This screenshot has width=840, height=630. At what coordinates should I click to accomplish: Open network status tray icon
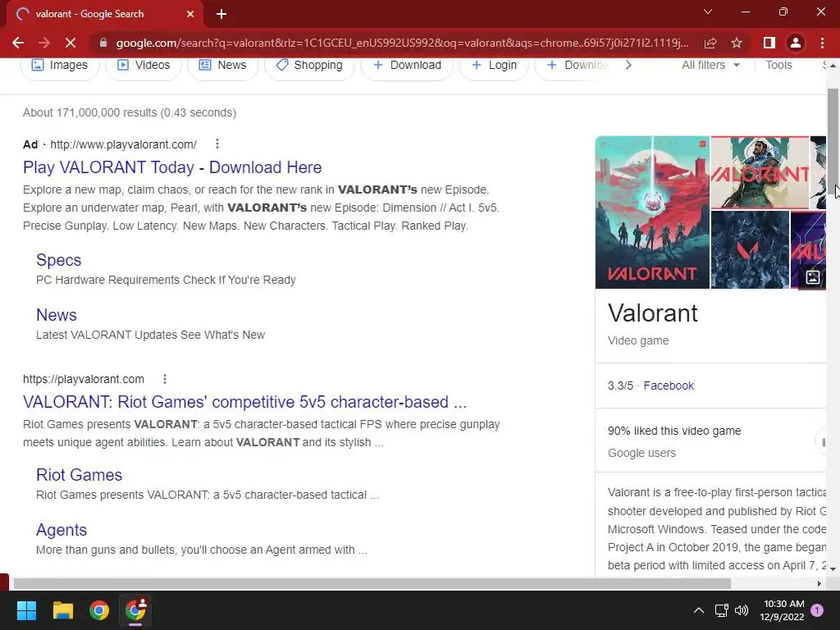click(722, 610)
